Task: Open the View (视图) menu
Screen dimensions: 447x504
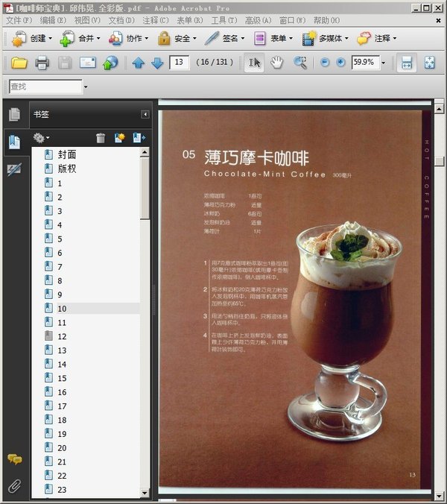Action: pos(87,21)
